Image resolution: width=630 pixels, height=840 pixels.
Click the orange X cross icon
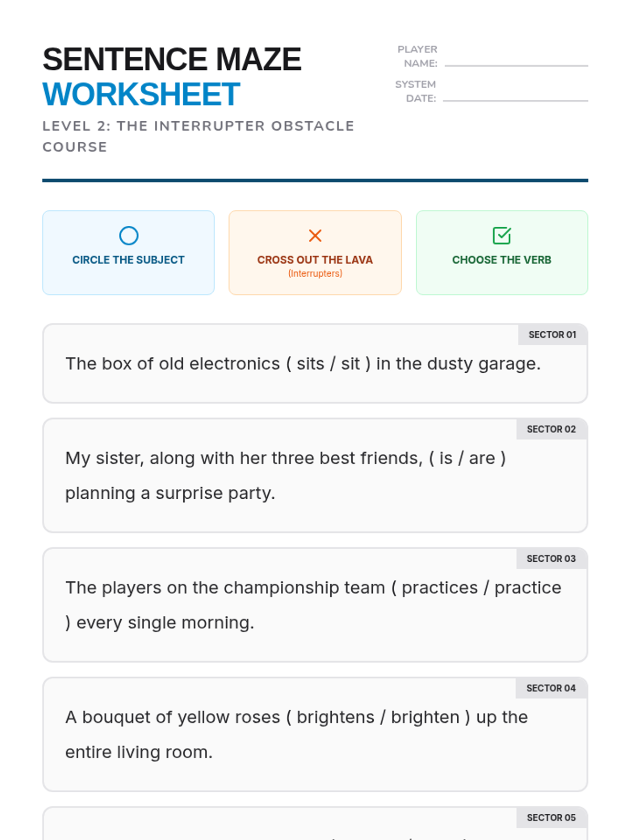pyautogui.click(x=315, y=236)
